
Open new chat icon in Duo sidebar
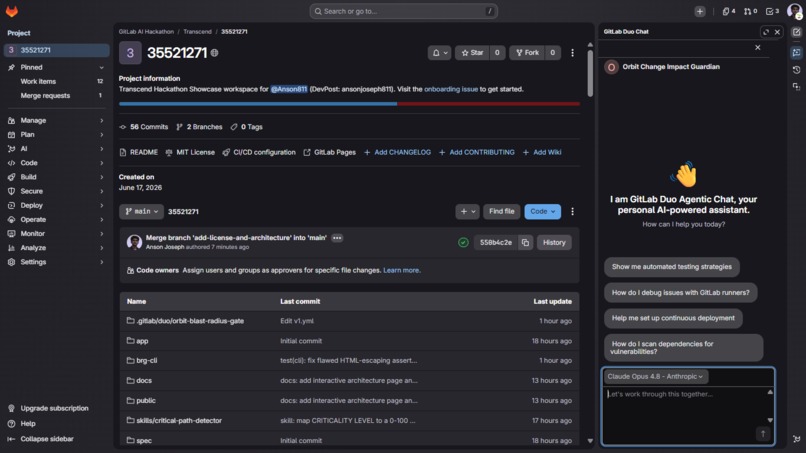pyautogui.click(x=796, y=32)
